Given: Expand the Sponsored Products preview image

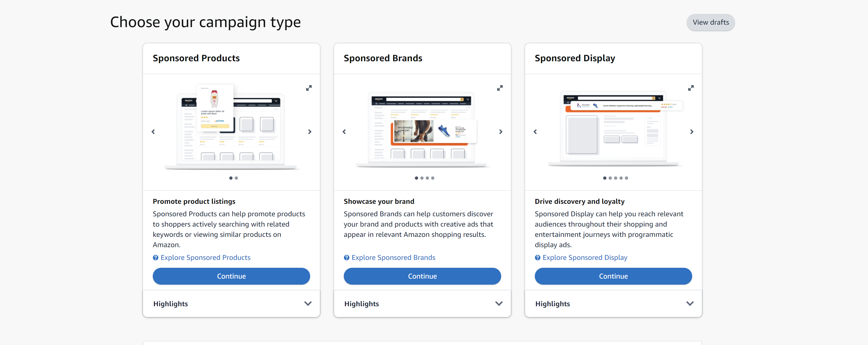Looking at the screenshot, I should [x=309, y=88].
